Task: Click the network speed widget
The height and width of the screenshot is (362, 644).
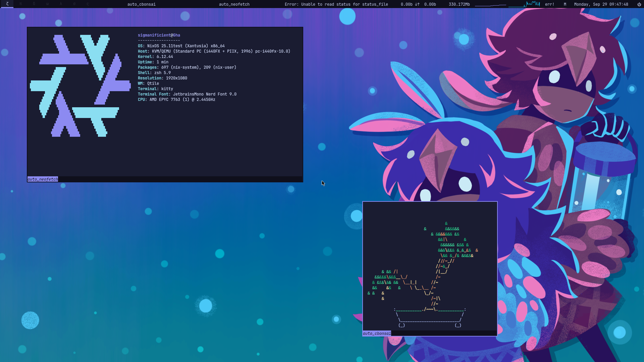Action: pyautogui.click(x=418, y=4)
